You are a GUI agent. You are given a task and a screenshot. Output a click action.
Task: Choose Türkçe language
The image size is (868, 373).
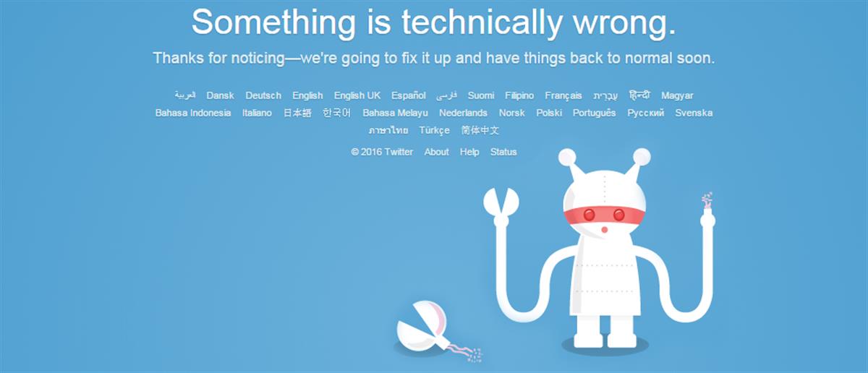point(435,130)
